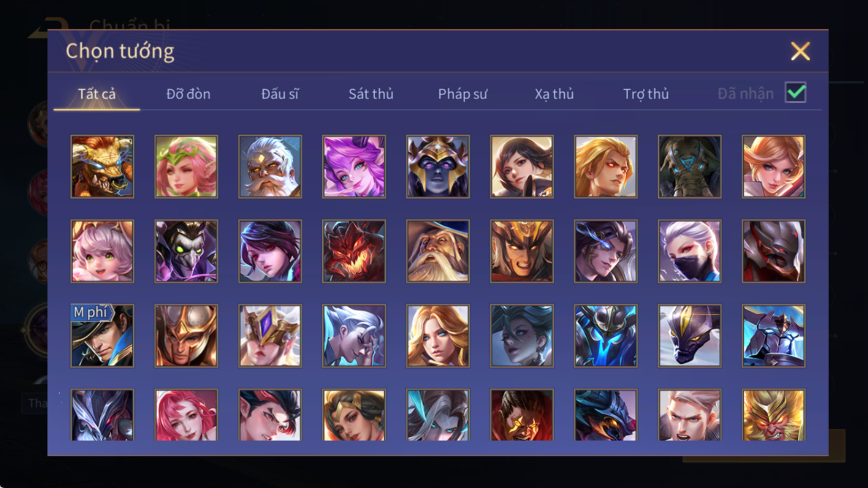Switch to the Đỡ đòn tab
868x488 pixels.
[188, 94]
